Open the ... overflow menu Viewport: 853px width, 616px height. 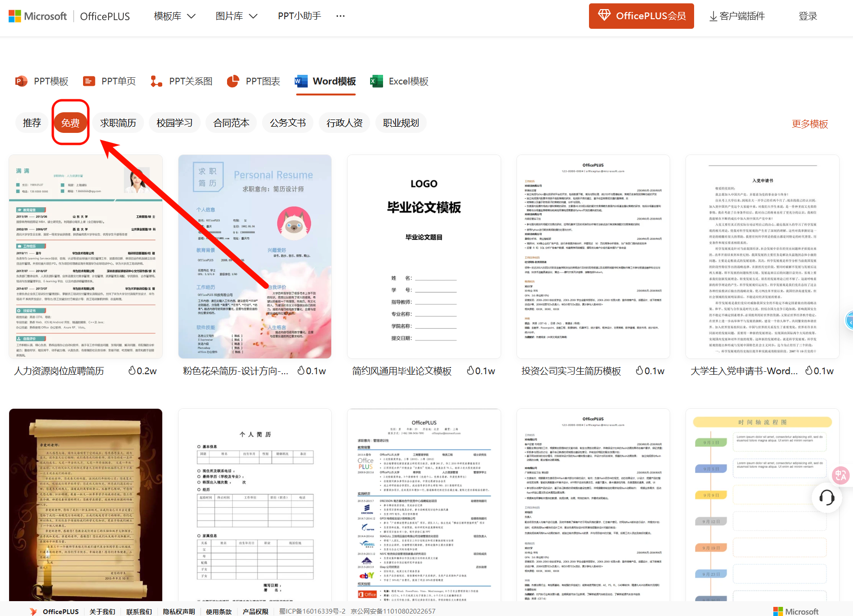pyautogui.click(x=340, y=16)
